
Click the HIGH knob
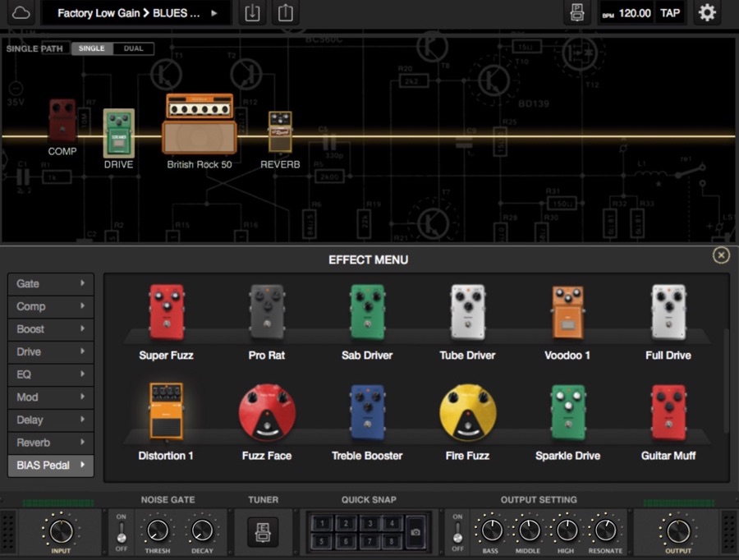(x=566, y=530)
